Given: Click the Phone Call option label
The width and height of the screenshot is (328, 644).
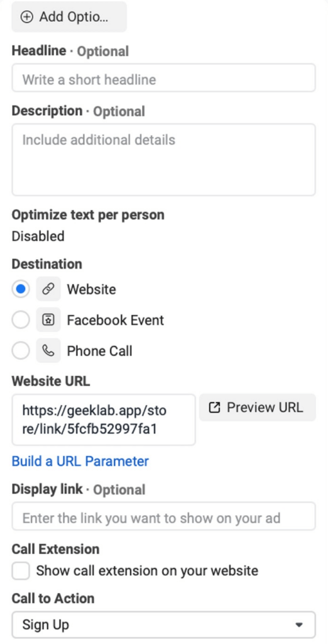Looking at the screenshot, I should click(x=100, y=351).
